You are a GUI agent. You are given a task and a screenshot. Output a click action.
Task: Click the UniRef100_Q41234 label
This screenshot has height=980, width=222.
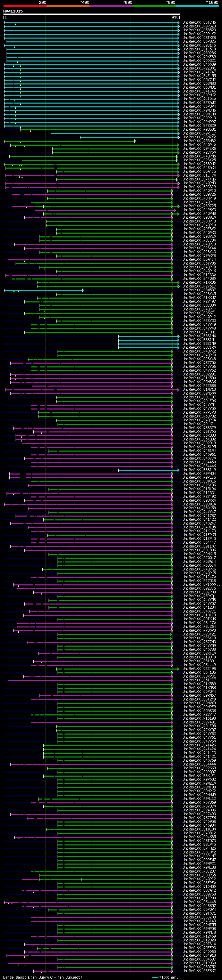[x=199, y=608]
